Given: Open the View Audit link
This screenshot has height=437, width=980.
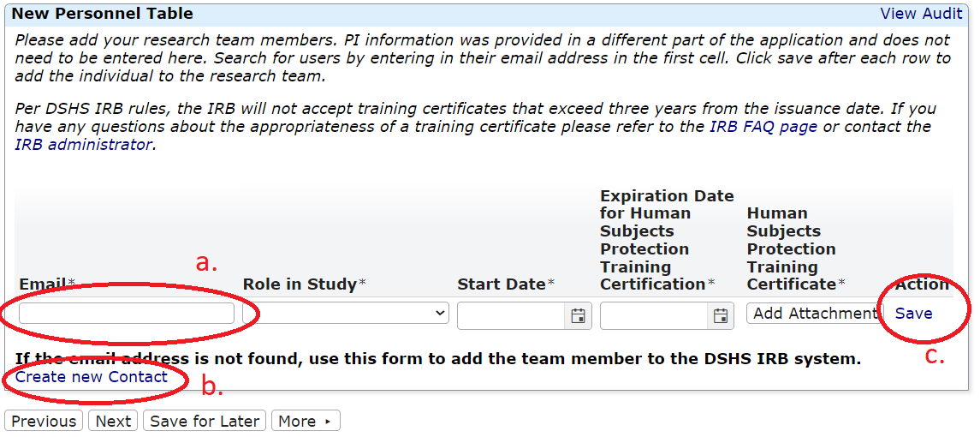Looking at the screenshot, I should (921, 14).
